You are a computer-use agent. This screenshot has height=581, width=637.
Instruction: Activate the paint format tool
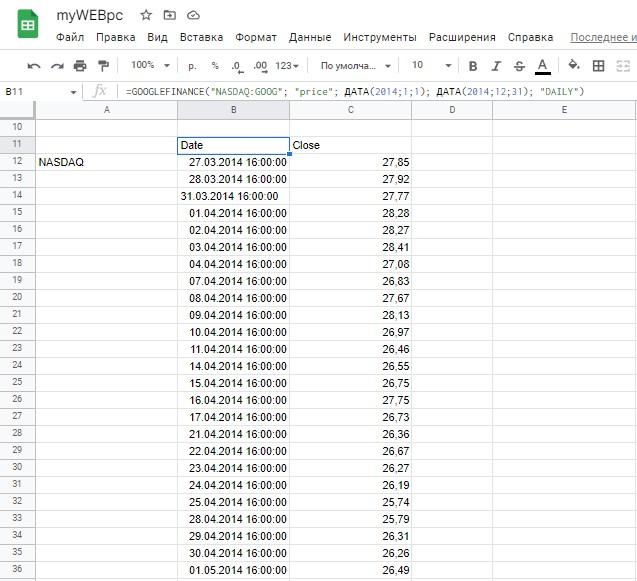[104, 66]
